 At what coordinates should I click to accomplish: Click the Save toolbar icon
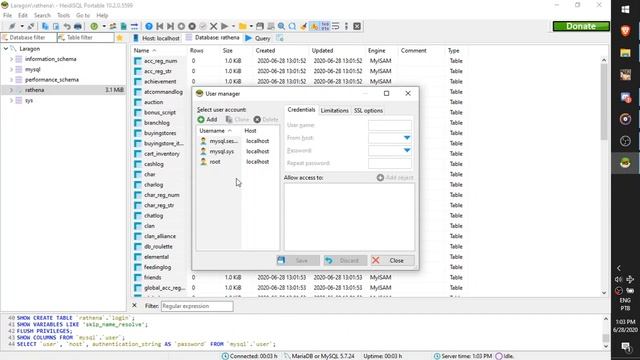pos(260,27)
